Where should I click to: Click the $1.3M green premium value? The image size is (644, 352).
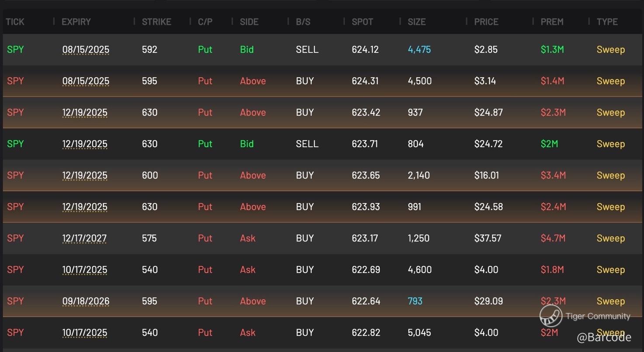(x=552, y=50)
